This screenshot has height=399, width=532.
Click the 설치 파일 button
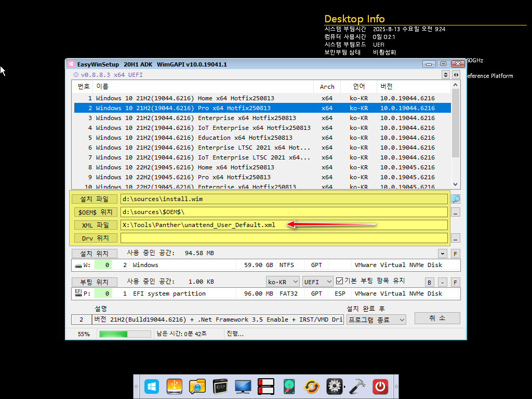(x=95, y=199)
